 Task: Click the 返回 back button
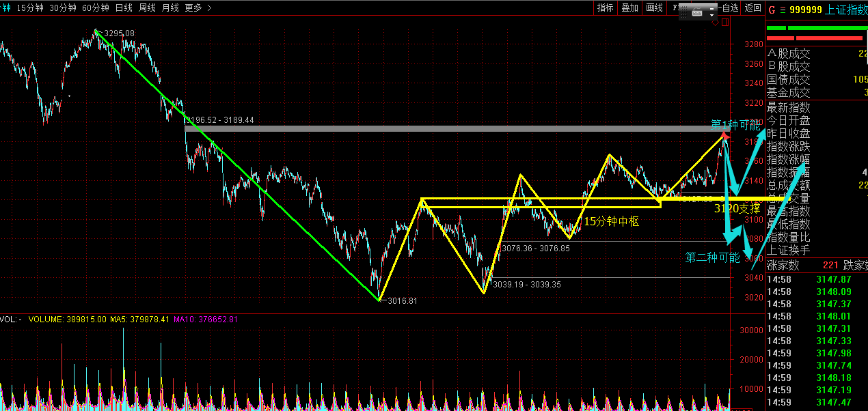click(x=752, y=8)
